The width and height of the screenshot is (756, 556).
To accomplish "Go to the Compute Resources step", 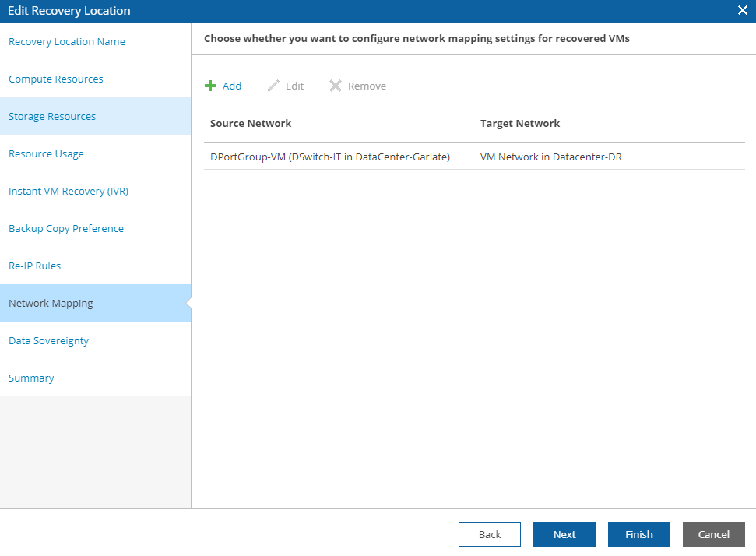I will pos(56,79).
